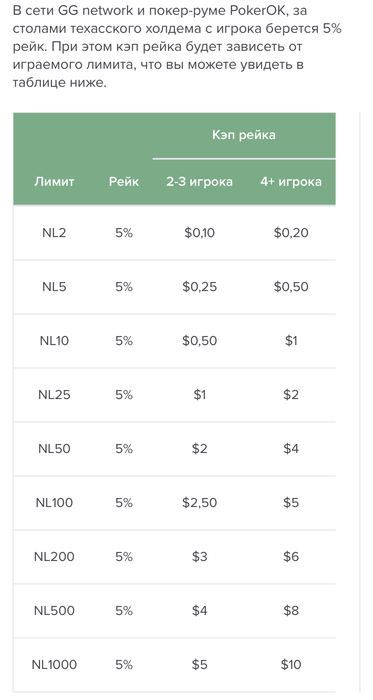This screenshot has height=700, width=373.
Task: Select the $2,50 cap for NL100
Action: (199, 503)
